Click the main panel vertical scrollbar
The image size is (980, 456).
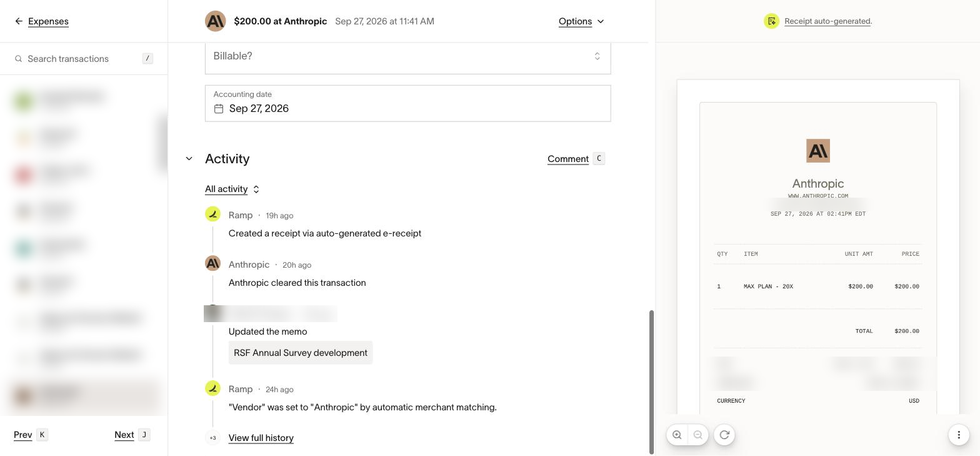point(651,382)
